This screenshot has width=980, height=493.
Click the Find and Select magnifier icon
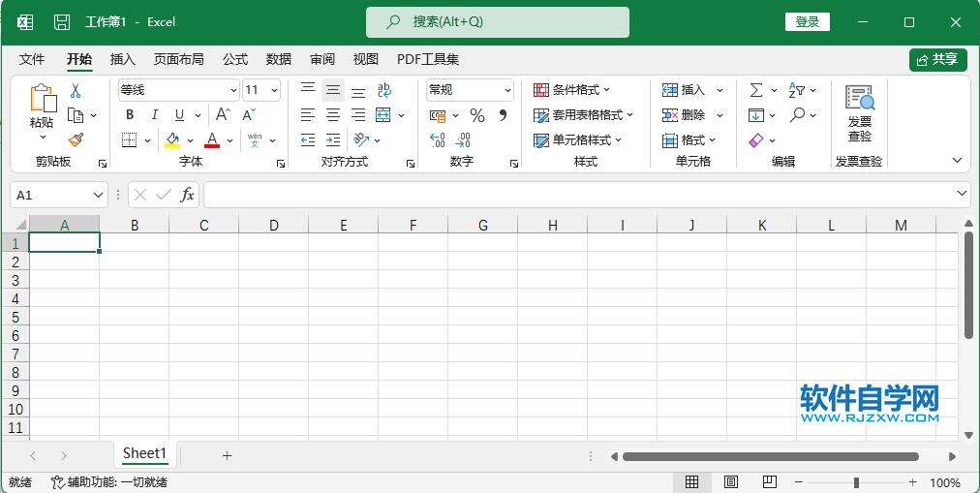798,115
